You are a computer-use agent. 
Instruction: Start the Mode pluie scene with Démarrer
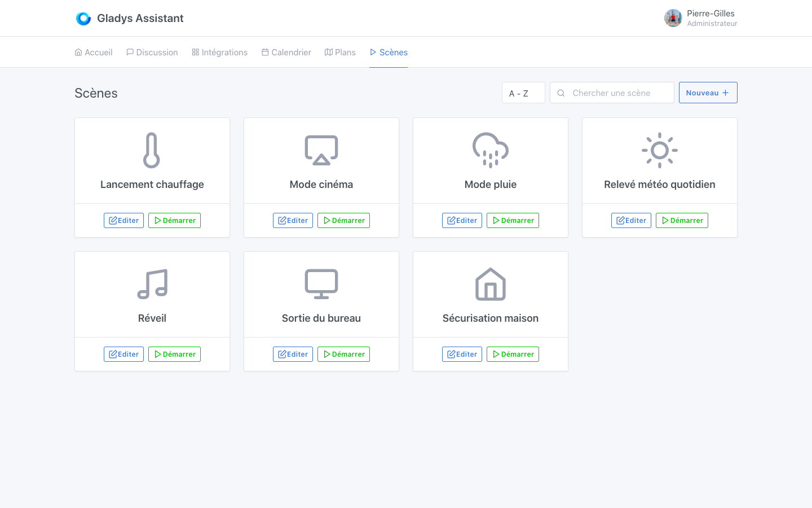(x=512, y=220)
